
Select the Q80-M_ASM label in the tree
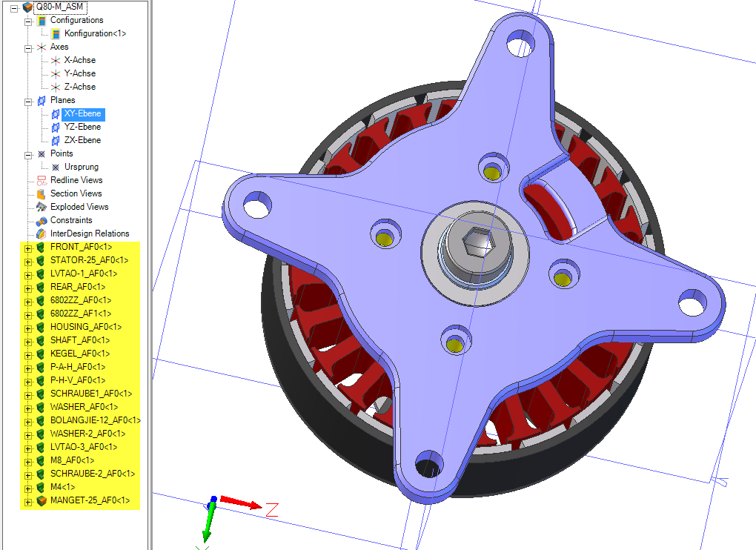60,7
